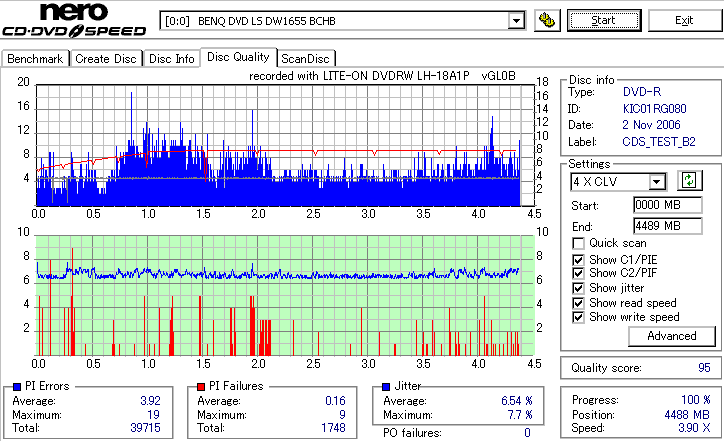The height and width of the screenshot is (441, 724).
Task: Click the green refresh speed icon
Action: (x=689, y=180)
